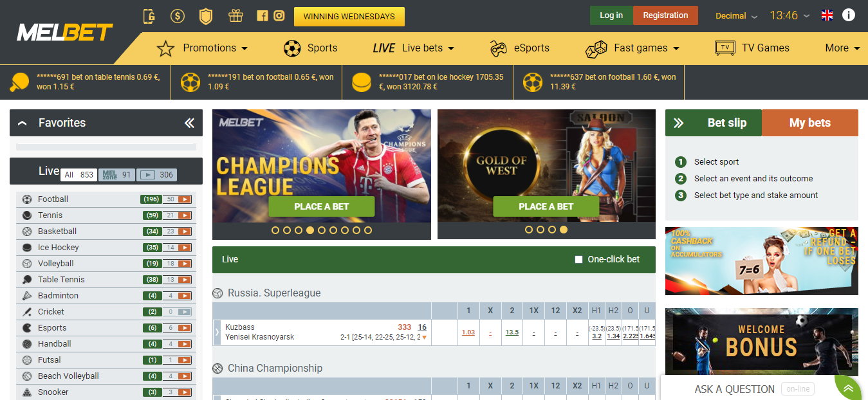868x400 pixels.
Task: Open Table Tennis live stream icon
Action: tap(185, 280)
